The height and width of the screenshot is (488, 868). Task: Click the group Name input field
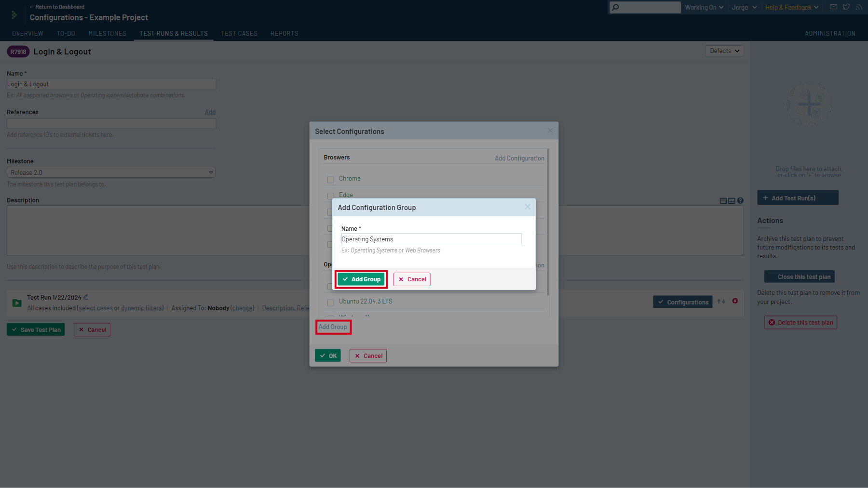[431, 239]
